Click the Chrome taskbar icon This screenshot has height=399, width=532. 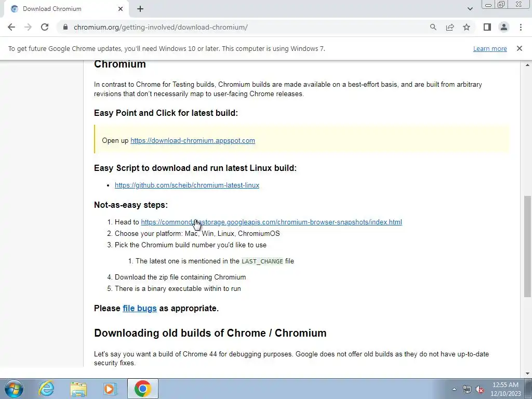point(142,389)
